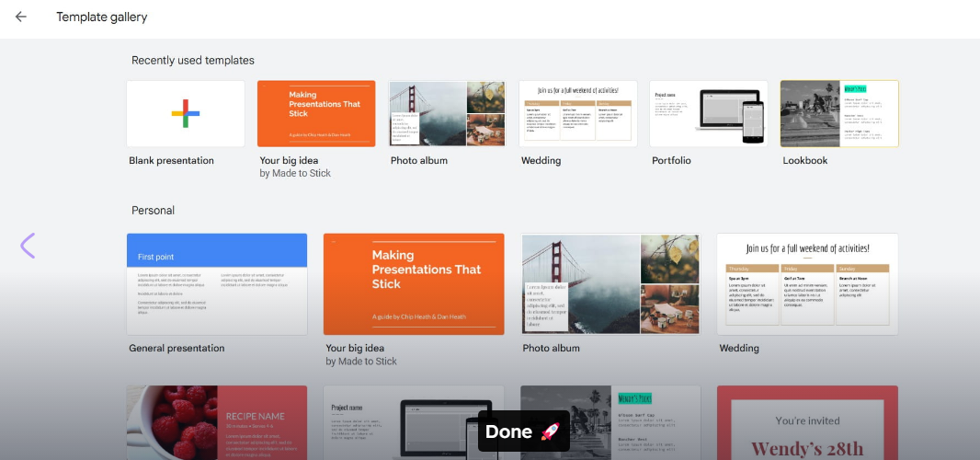
Task: Select Personal section Photo album thumbnail
Action: point(610,284)
